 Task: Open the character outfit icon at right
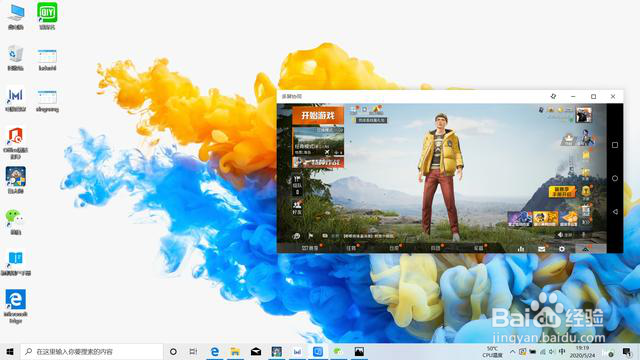(x=586, y=138)
